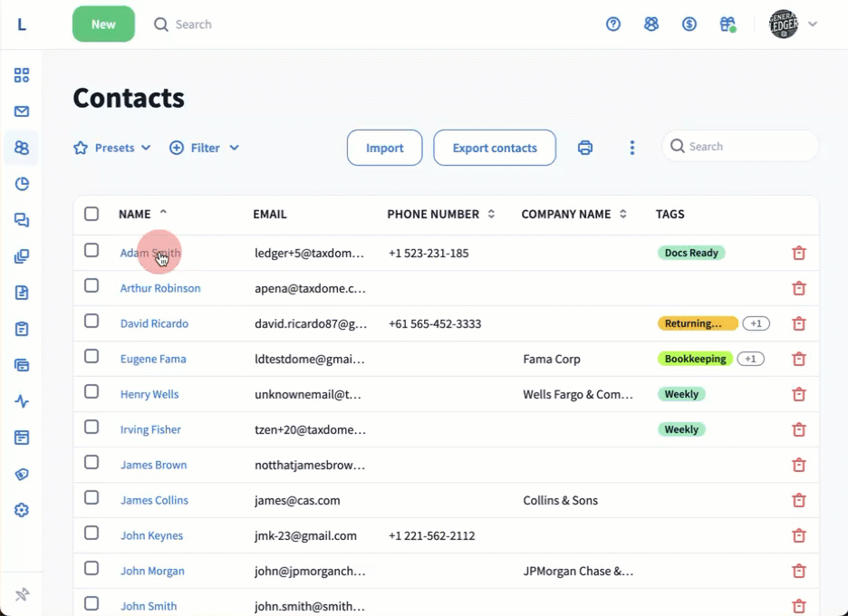Delete Adam Smith using trash icon
This screenshot has width=848, height=616.
[x=799, y=254]
